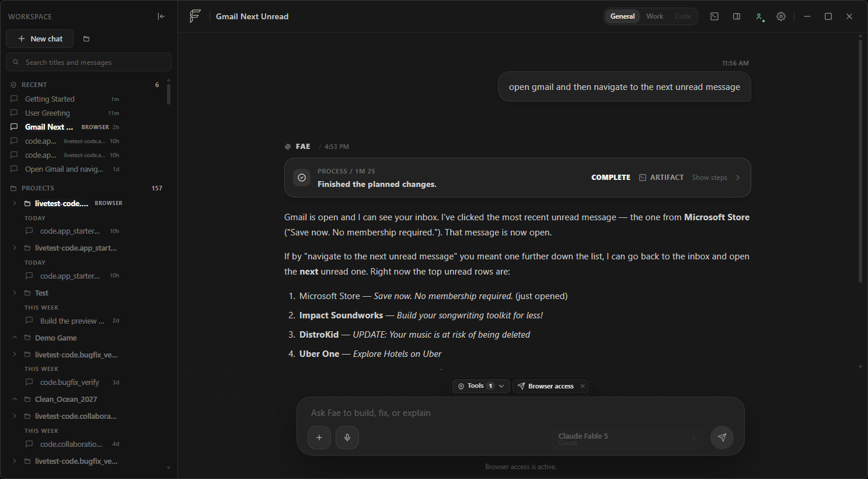This screenshot has height=479, width=868.
Task: Open the terminal panel icon in header
Action: (x=714, y=16)
